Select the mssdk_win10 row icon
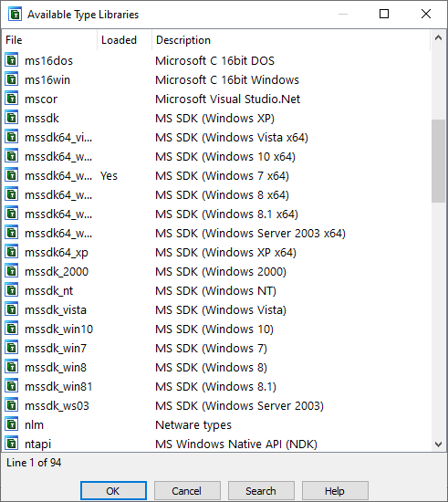Image resolution: width=448 pixels, height=502 pixels. tap(12, 329)
